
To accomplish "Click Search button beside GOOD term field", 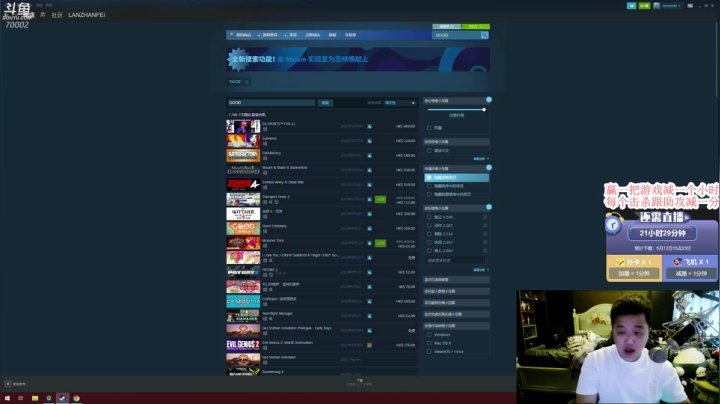I will click(326, 103).
